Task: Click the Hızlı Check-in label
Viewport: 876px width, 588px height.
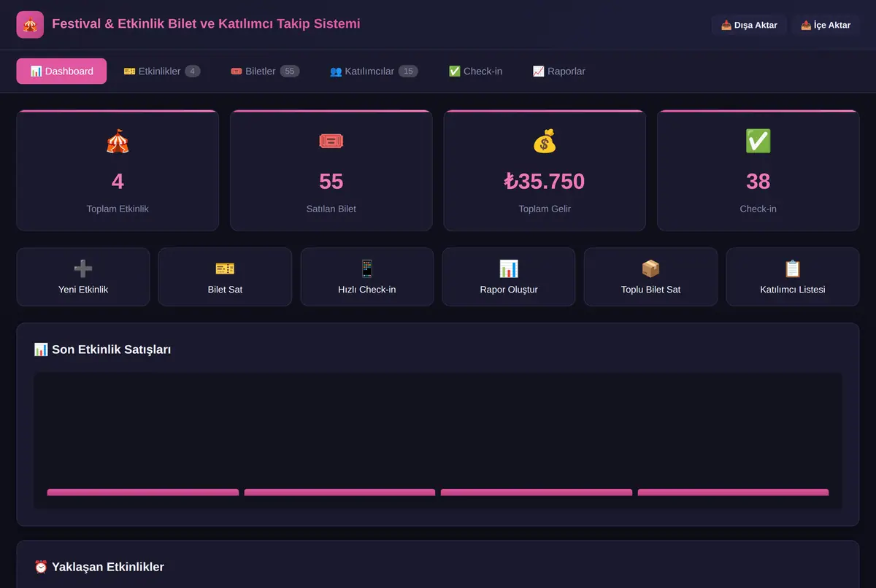Action: tap(367, 290)
